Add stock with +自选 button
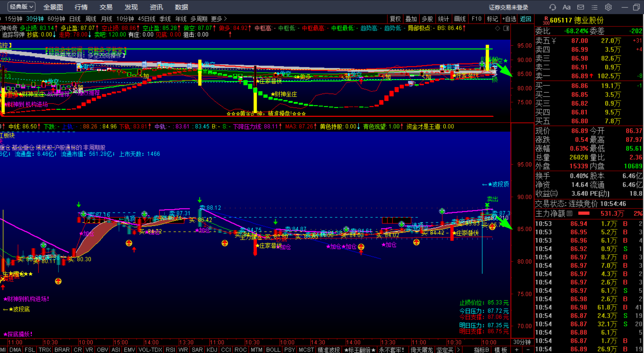 509,19
